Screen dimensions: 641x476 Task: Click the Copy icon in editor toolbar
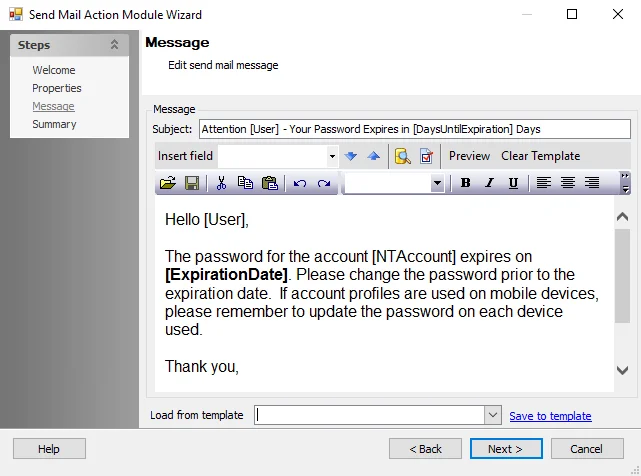pyautogui.click(x=245, y=183)
